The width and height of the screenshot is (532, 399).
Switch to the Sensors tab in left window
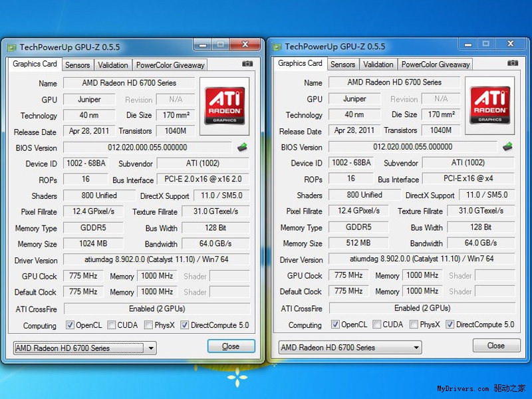(77, 65)
